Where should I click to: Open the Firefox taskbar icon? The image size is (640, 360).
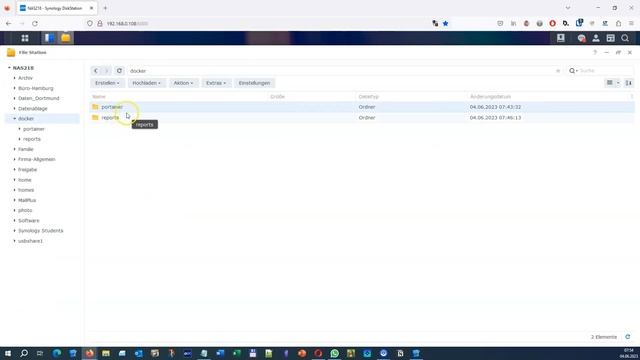tap(89, 353)
